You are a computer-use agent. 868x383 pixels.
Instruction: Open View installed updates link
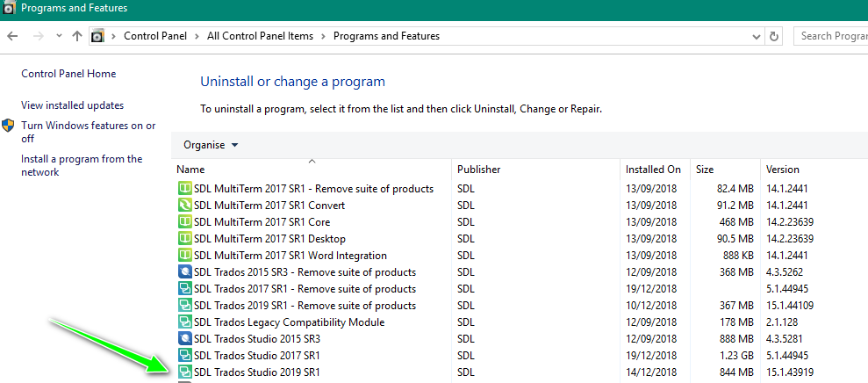73,105
